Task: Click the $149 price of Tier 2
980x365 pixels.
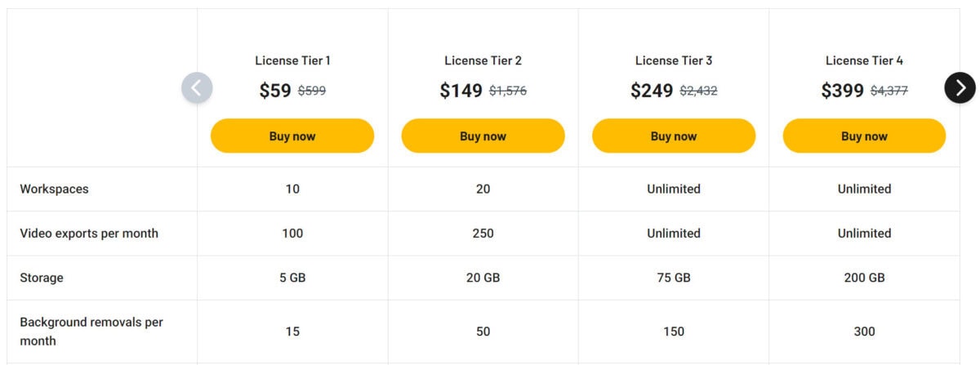Action: pos(461,91)
